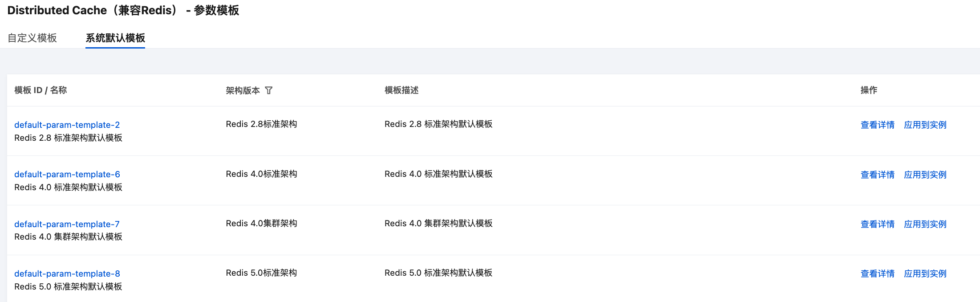Screen dimensions: 980x302
Task: Apply Redis 5.0 标准架构 template to instance
Action: (925, 273)
